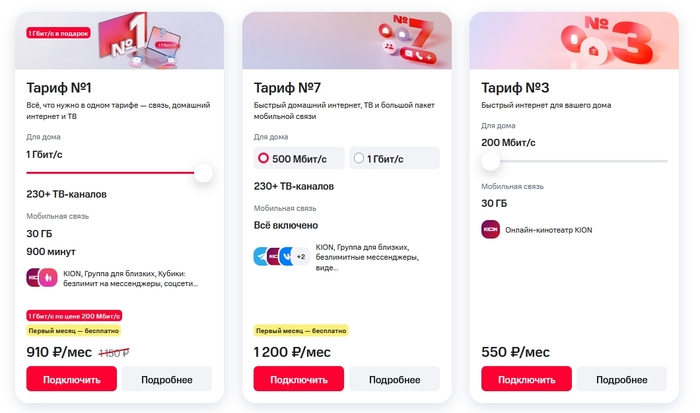Image resolution: width=700 pixels, height=413 pixels.
Task: Click the speed slider handle in Тариф №1
Action: click(x=203, y=173)
